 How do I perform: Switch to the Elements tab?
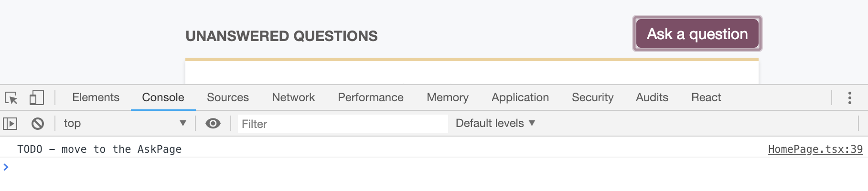(x=96, y=97)
